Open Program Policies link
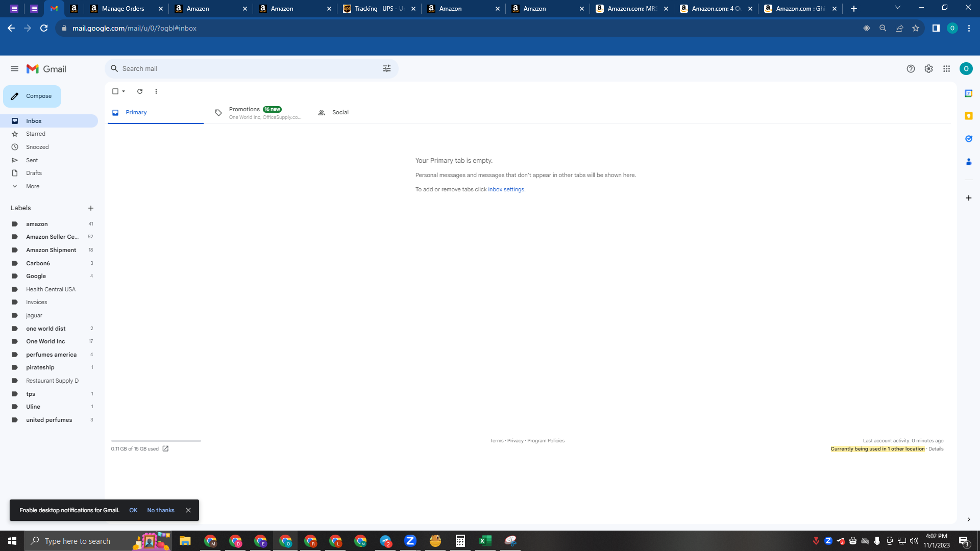980x551 pixels. [546, 441]
